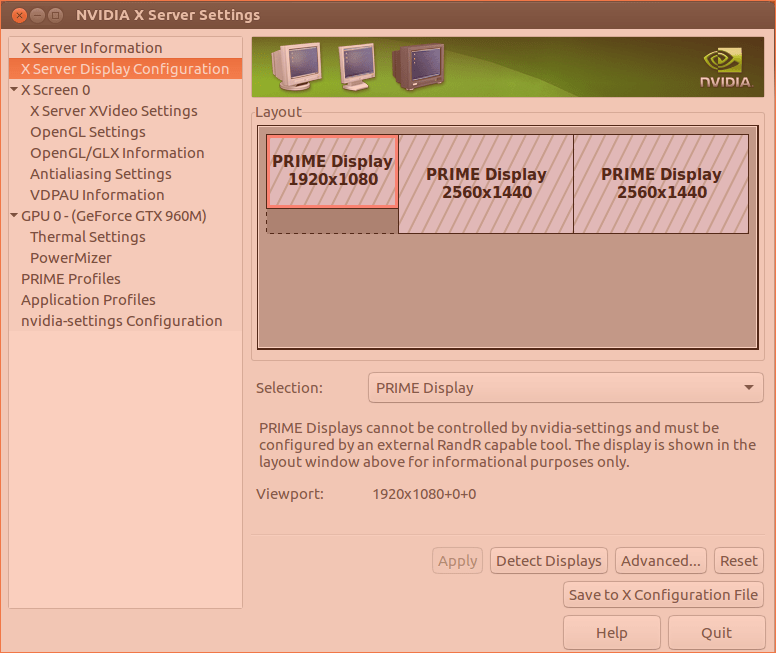Open OpenGL/GLX Information page
This screenshot has height=653, width=776.
pos(117,153)
